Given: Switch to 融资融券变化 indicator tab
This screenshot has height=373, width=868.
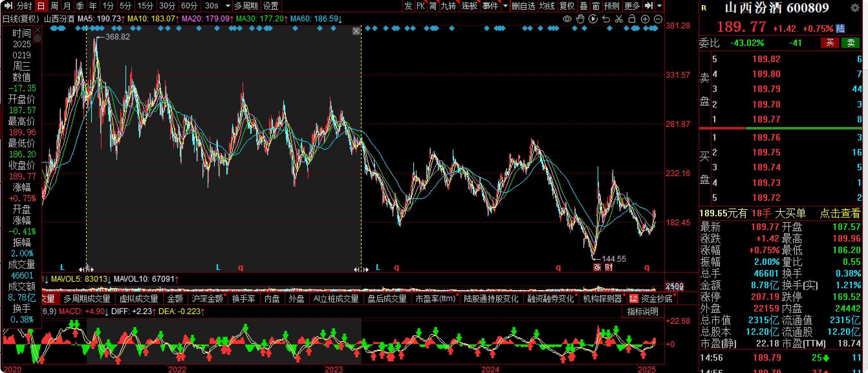Looking at the screenshot, I should pos(551,299).
